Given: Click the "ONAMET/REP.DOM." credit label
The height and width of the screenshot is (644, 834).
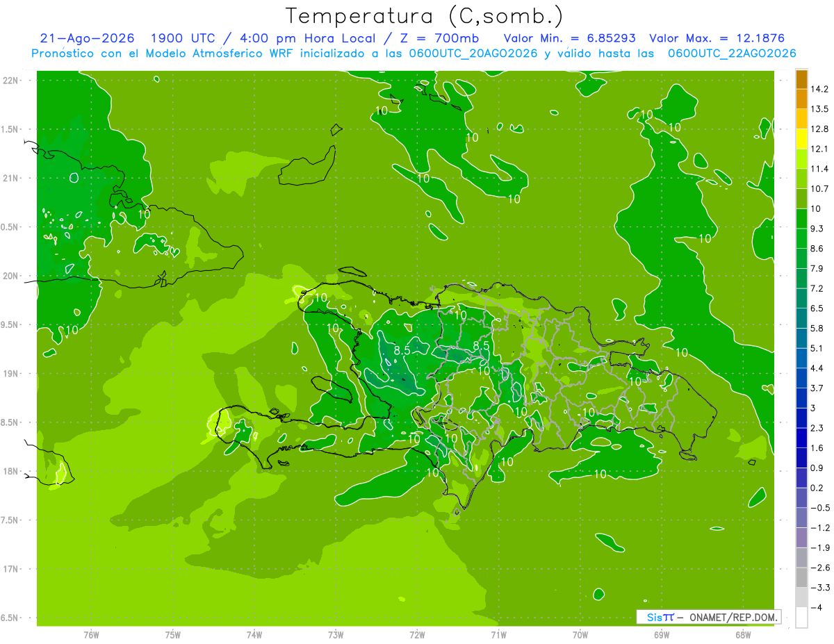Looking at the screenshot, I should (x=734, y=617).
